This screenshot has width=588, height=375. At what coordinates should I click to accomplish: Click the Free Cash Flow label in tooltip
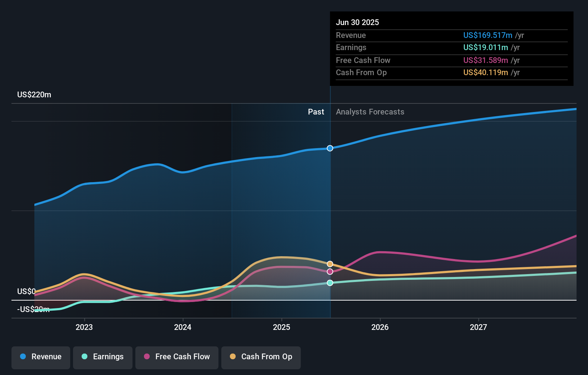tap(363, 60)
